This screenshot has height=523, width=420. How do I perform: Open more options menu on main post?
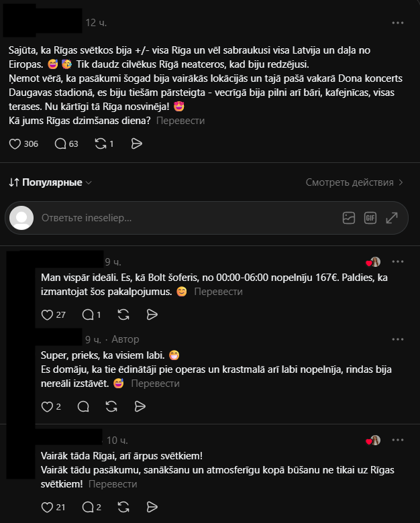(398, 23)
